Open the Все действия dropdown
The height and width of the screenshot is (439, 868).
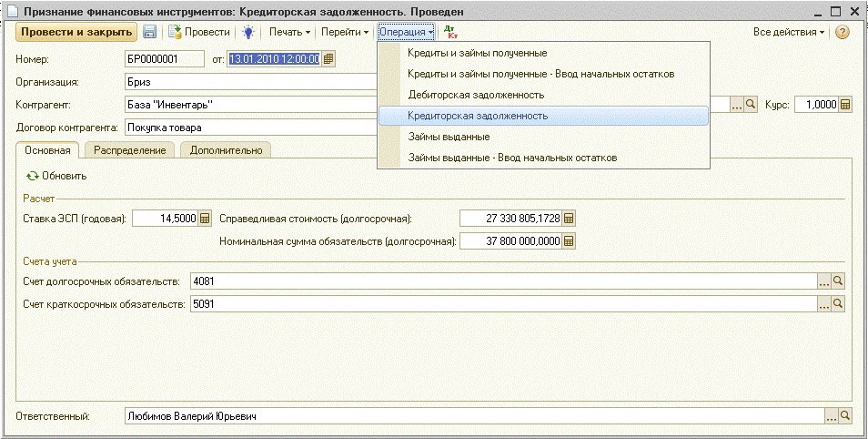[x=788, y=32]
